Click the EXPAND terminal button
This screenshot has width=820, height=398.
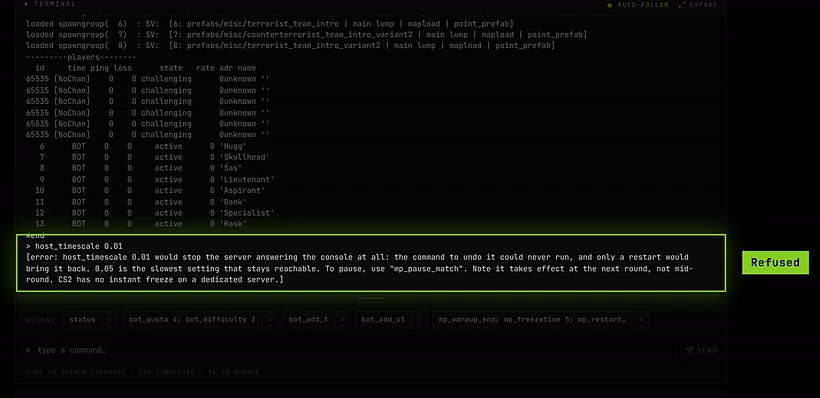(698, 5)
